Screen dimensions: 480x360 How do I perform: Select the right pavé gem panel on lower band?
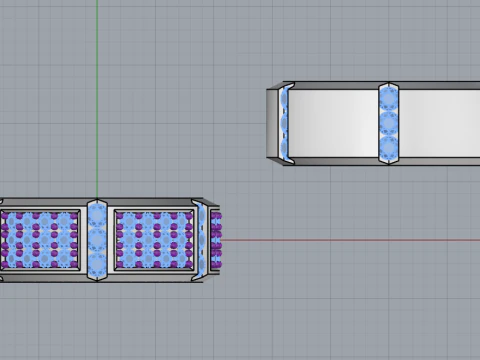[x=154, y=240]
